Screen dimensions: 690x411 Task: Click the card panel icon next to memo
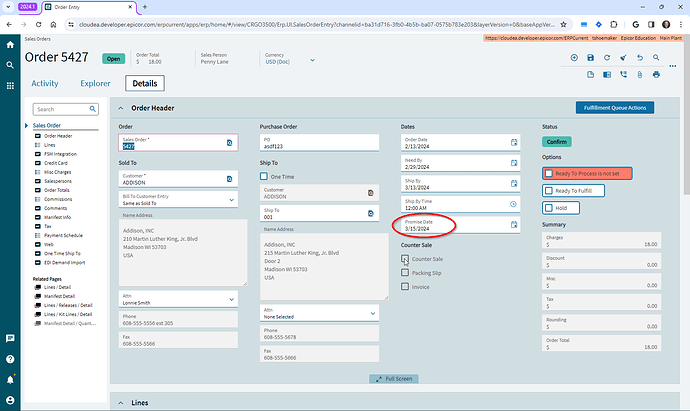coord(607,75)
